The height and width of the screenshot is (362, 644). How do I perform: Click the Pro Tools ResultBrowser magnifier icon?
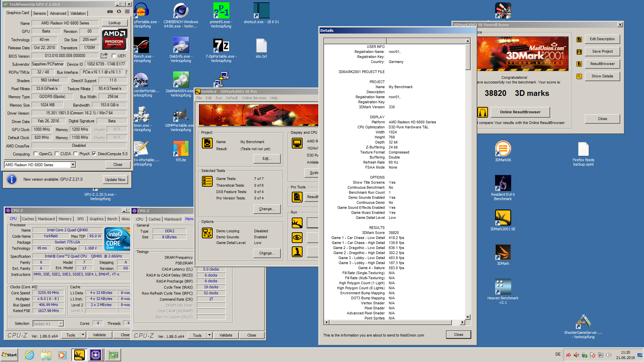[297, 197]
